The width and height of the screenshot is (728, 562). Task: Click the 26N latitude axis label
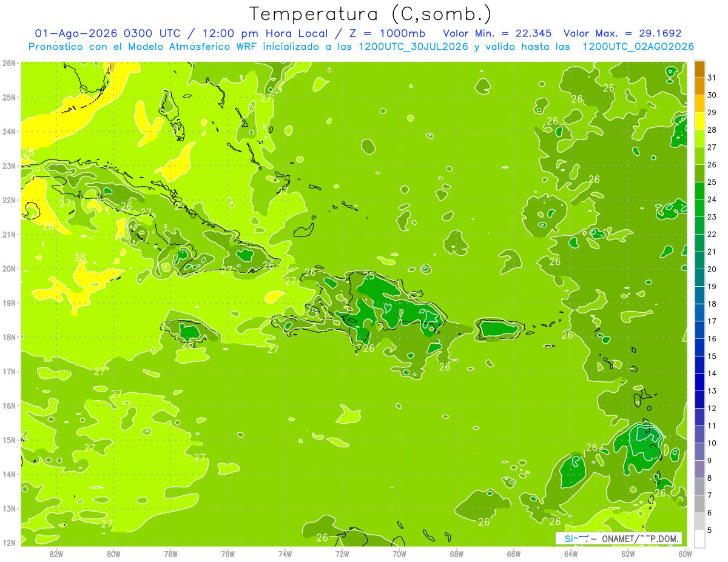click(x=9, y=63)
